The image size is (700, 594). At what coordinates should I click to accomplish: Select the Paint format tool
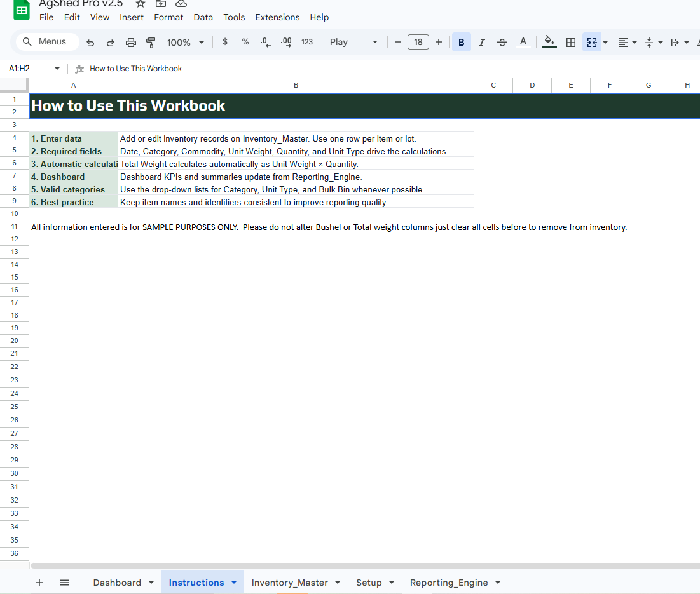pyautogui.click(x=151, y=41)
